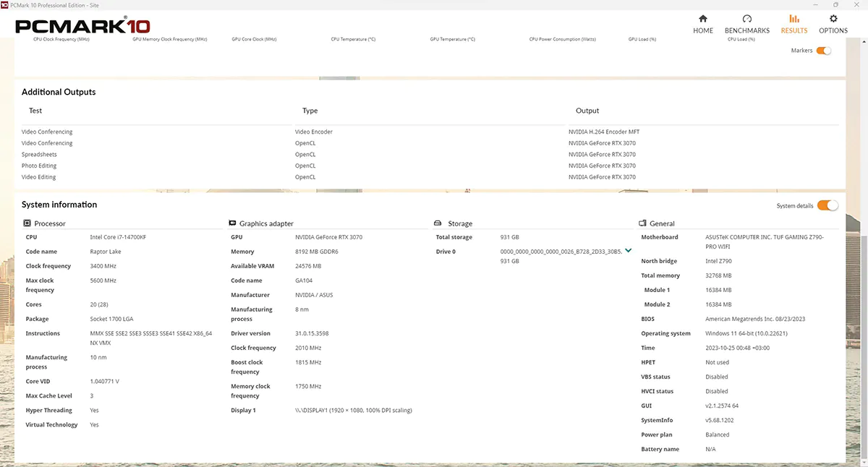868x467 pixels.
Task: Click the Raptor Lake code name value
Action: (106, 252)
